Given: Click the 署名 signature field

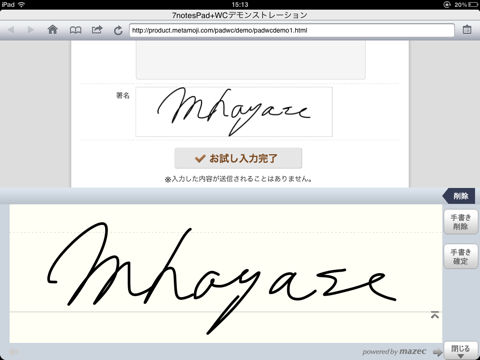Looking at the screenshot, I should click(x=234, y=112).
